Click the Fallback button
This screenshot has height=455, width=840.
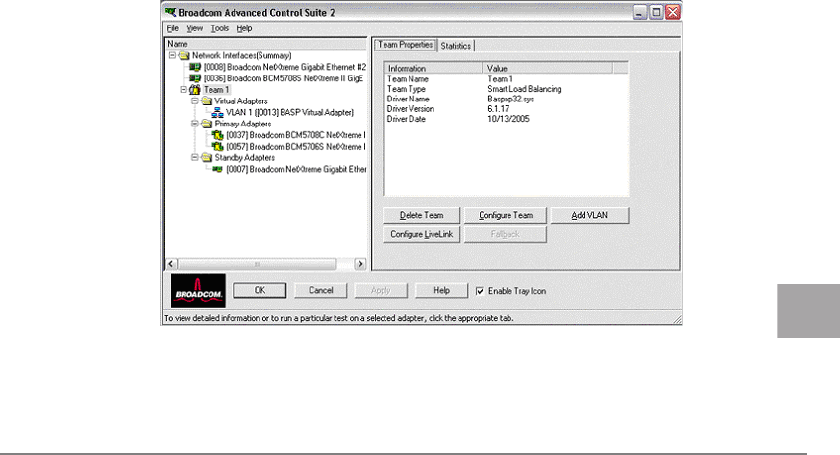(x=506, y=234)
